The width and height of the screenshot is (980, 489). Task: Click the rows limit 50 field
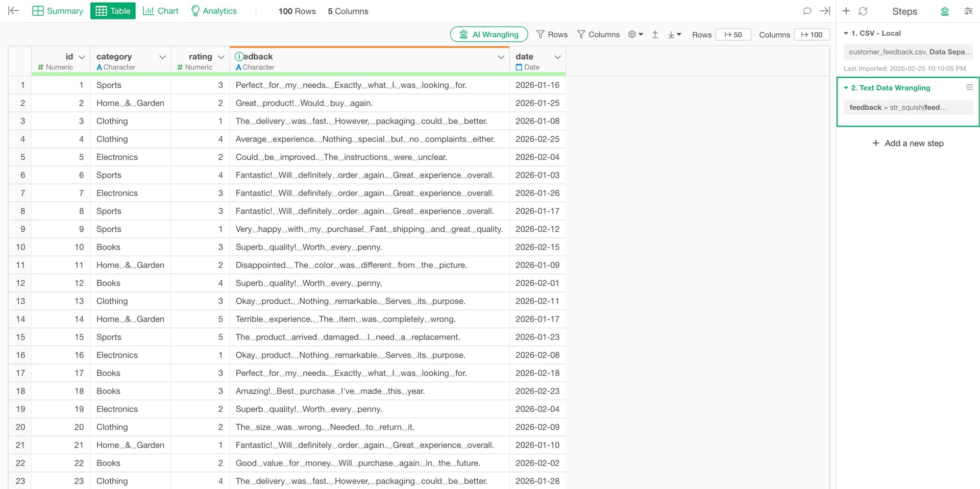click(733, 34)
